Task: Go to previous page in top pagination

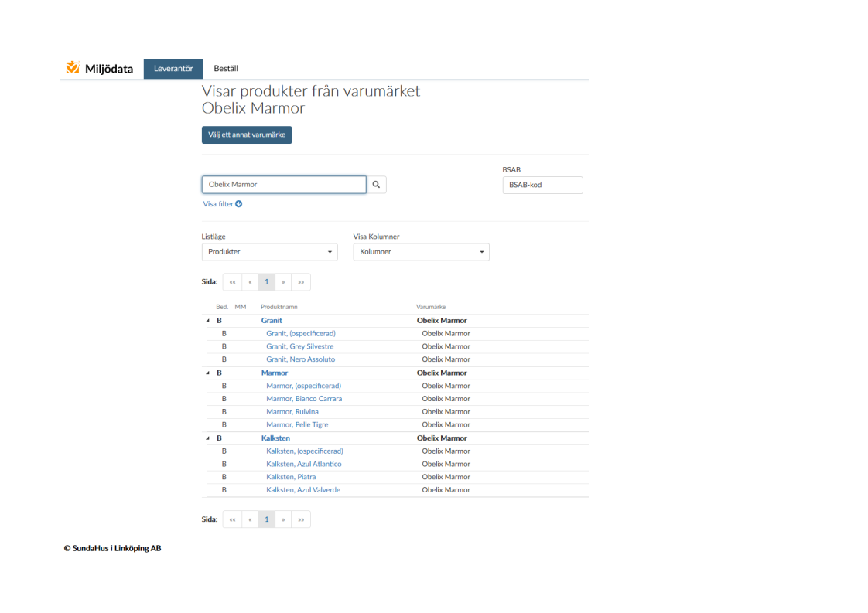Action: (x=250, y=282)
